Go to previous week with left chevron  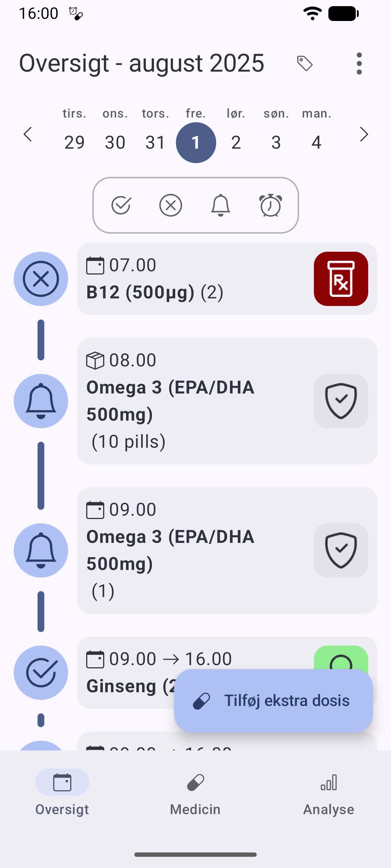[x=28, y=135]
